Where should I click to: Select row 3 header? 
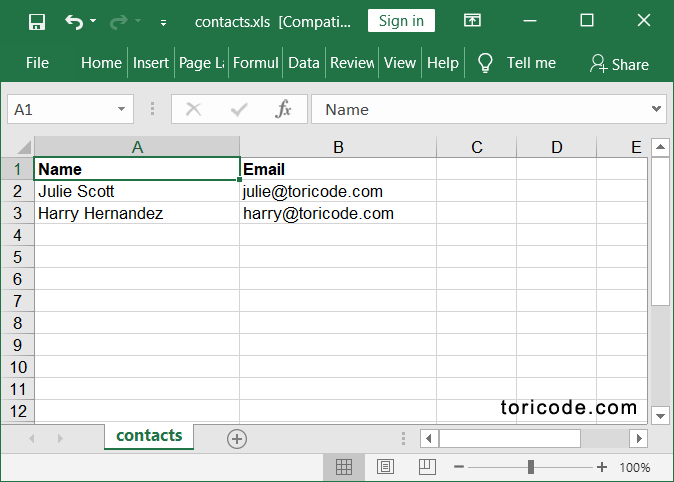(17, 213)
